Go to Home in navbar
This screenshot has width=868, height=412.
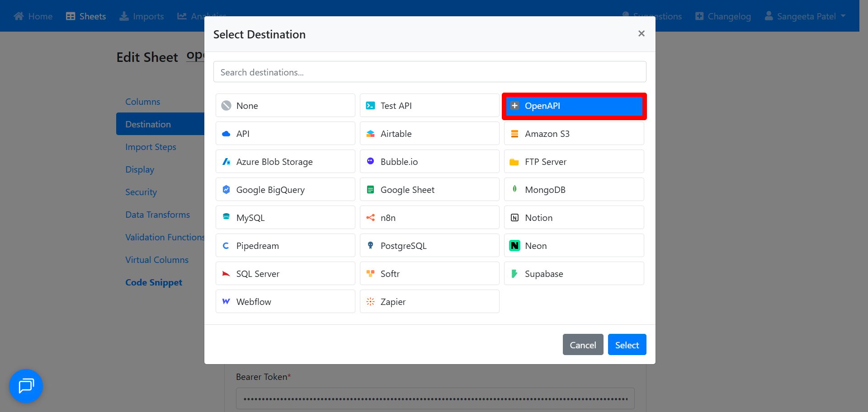33,16
